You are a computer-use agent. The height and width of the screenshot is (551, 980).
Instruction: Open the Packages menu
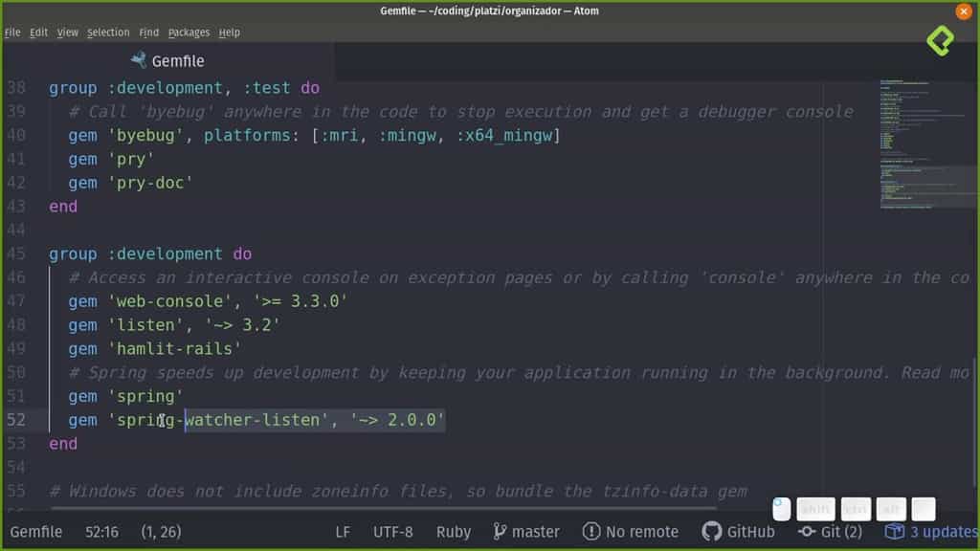(189, 32)
